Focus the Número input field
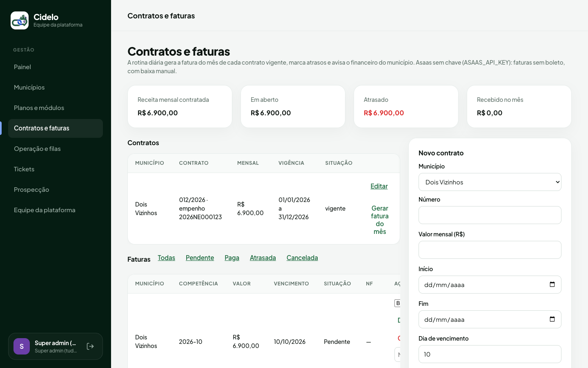The width and height of the screenshot is (588, 368). click(x=490, y=215)
